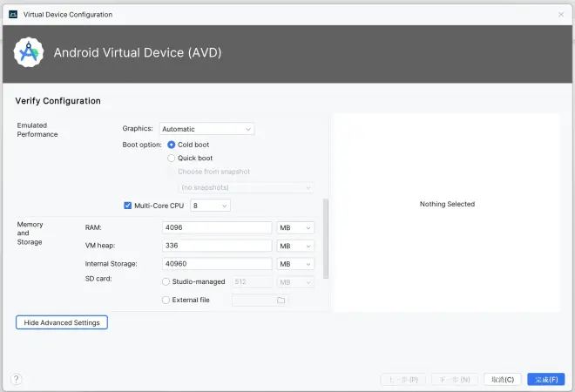Click the 完成(F) finish button
Screen dimensions: 575x392
click(546, 379)
